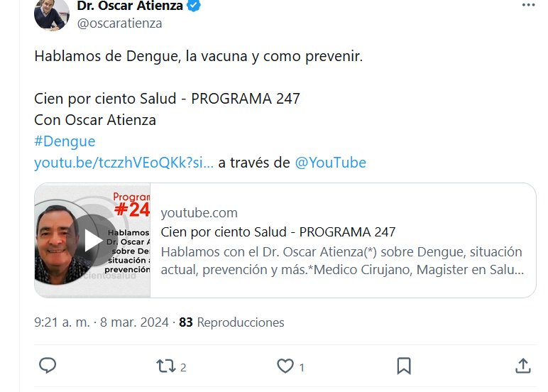
Task: Click the retweet count of 2
Action: (x=183, y=368)
